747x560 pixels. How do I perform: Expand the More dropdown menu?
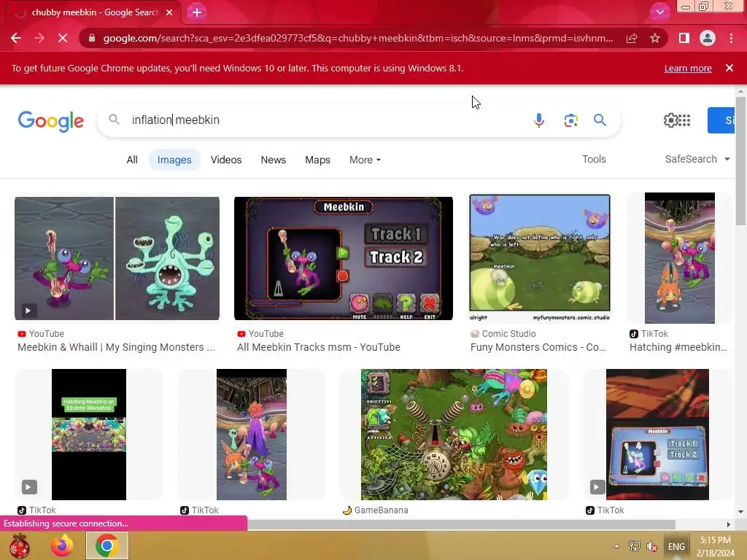click(365, 160)
